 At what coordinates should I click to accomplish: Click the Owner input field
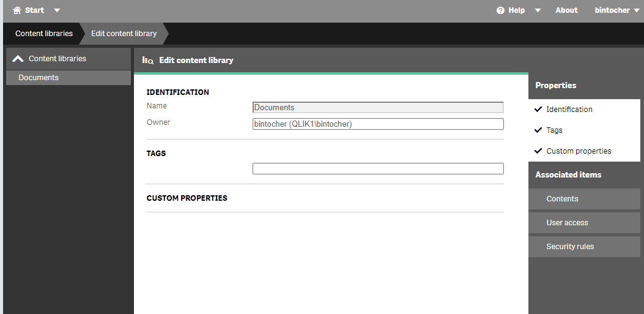378,124
